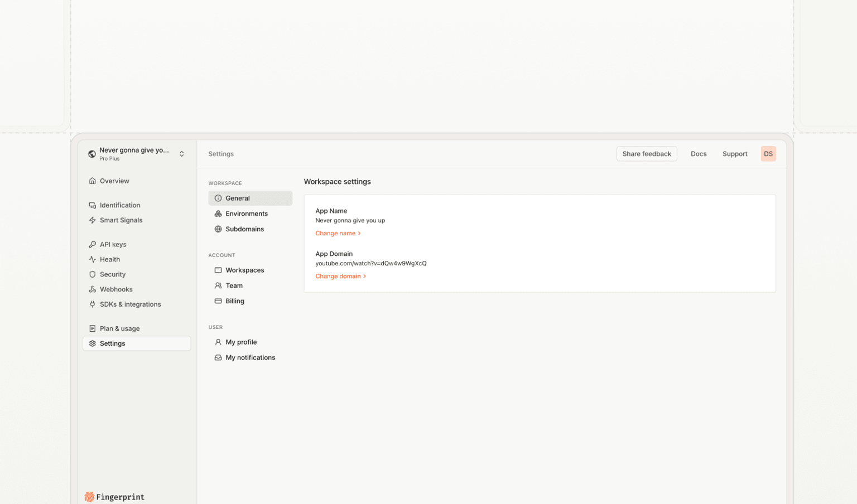
Task: Open My notifications settings
Action: (x=251, y=357)
